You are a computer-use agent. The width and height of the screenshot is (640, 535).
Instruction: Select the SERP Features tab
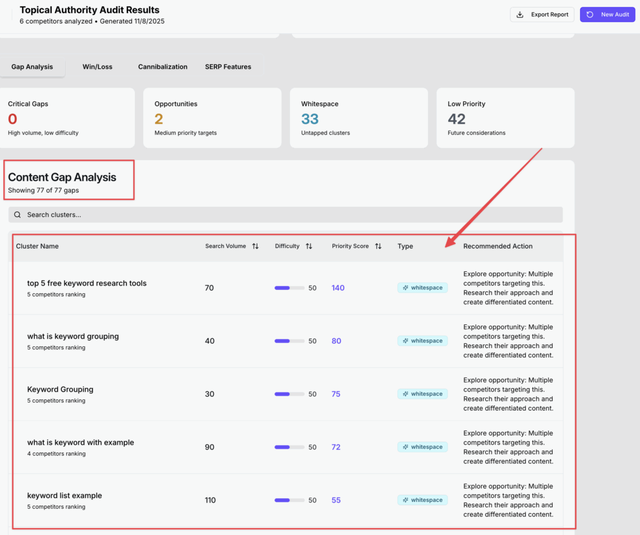click(x=228, y=67)
